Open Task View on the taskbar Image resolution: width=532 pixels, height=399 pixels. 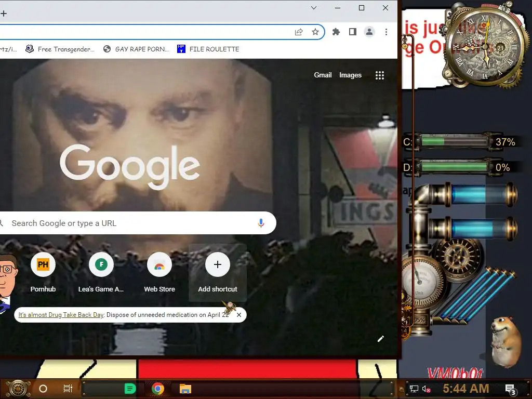coord(68,389)
